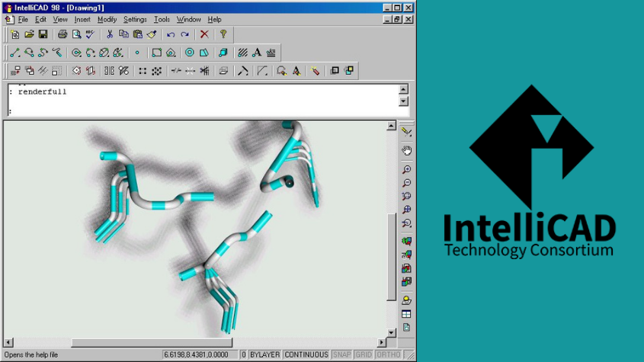Select the Donut ring tool

point(190,53)
